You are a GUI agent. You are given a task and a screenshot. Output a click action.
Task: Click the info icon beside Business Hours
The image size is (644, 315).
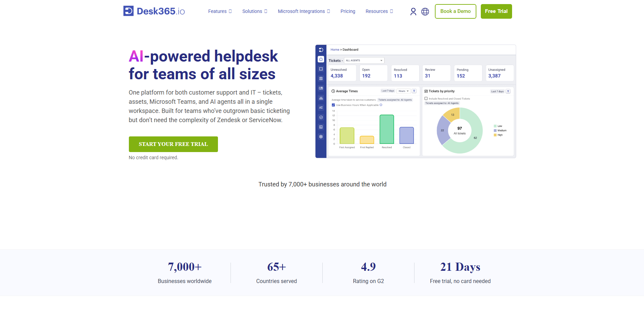[381, 105]
